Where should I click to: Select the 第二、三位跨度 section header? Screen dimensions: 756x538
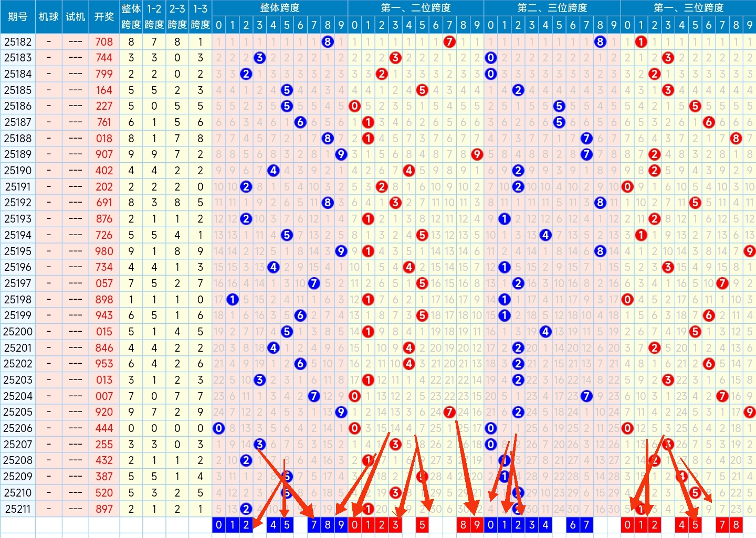point(552,8)
